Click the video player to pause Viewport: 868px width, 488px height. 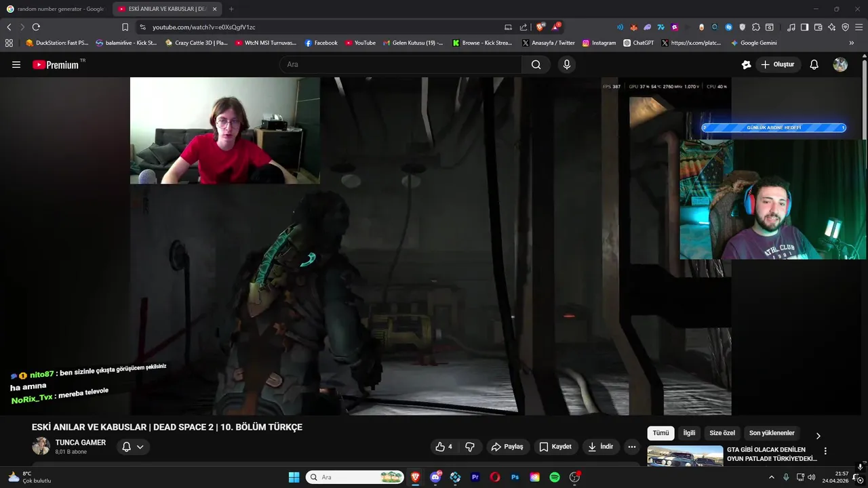click(x=431, y=245)
